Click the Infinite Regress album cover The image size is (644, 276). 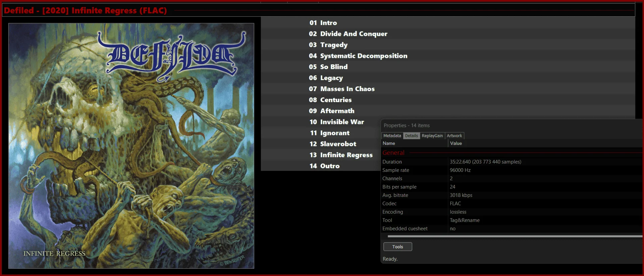tap(131, 146)
